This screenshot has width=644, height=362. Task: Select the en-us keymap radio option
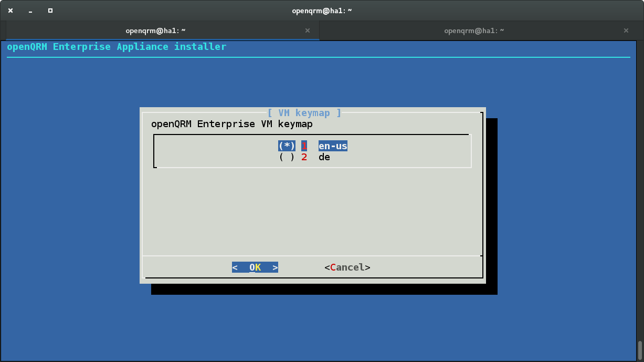point(287,146)
